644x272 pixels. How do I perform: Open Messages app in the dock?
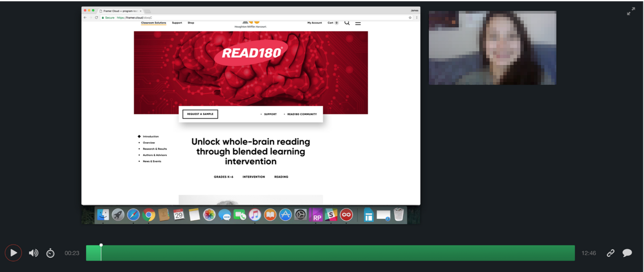pyautogui.click(x=225, y=215)
